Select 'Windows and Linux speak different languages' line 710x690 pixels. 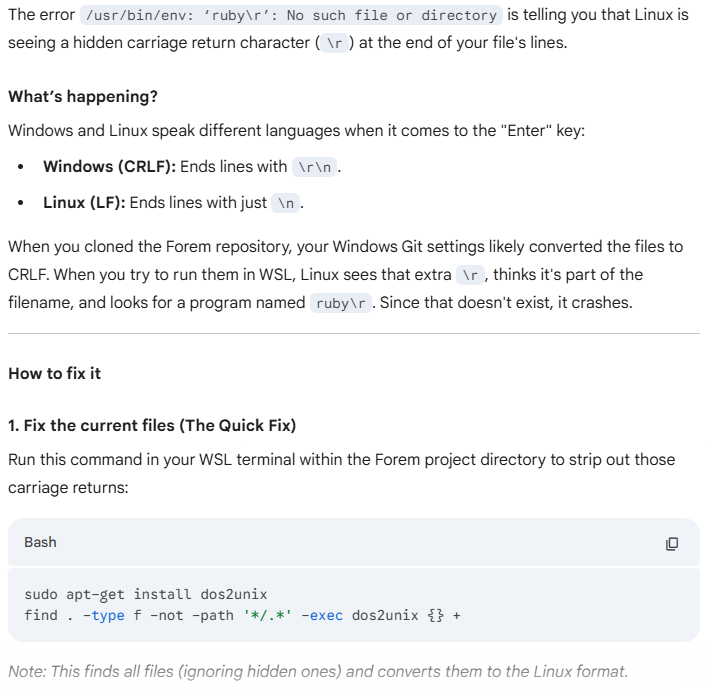(x=297, y=131)
